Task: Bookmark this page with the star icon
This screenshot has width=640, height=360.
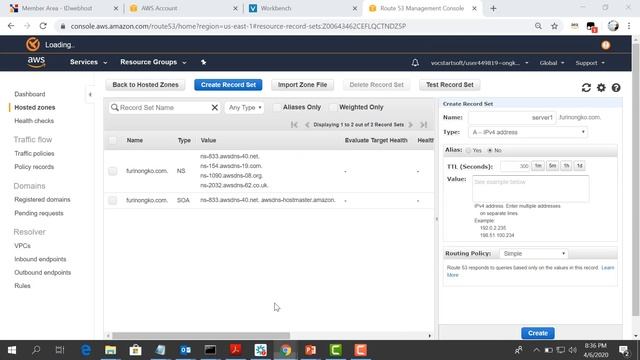Action: click(x=554, y=26)
